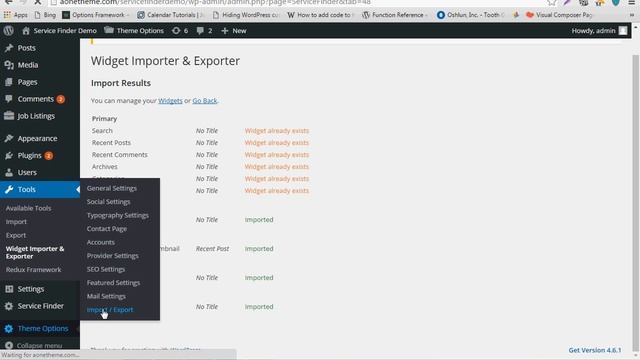Open Import under Tools
640x360 pixels.
(x=16, y=222)
